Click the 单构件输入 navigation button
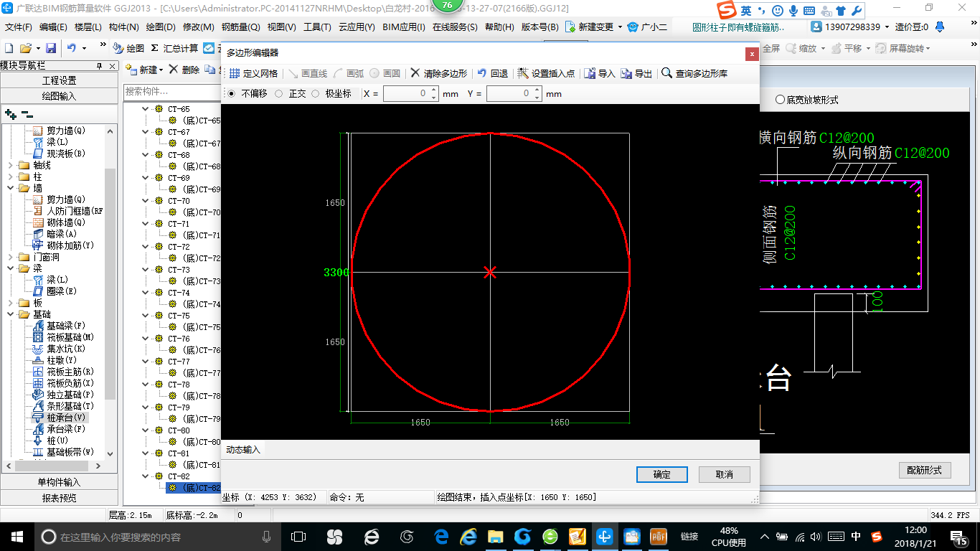980x551 pixels. point(60,482)
